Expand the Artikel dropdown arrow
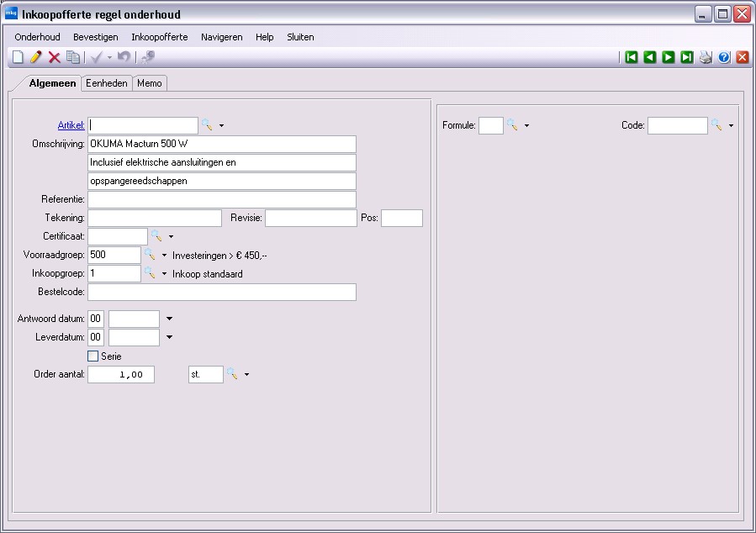756x533 pixels. coord(222,126)
